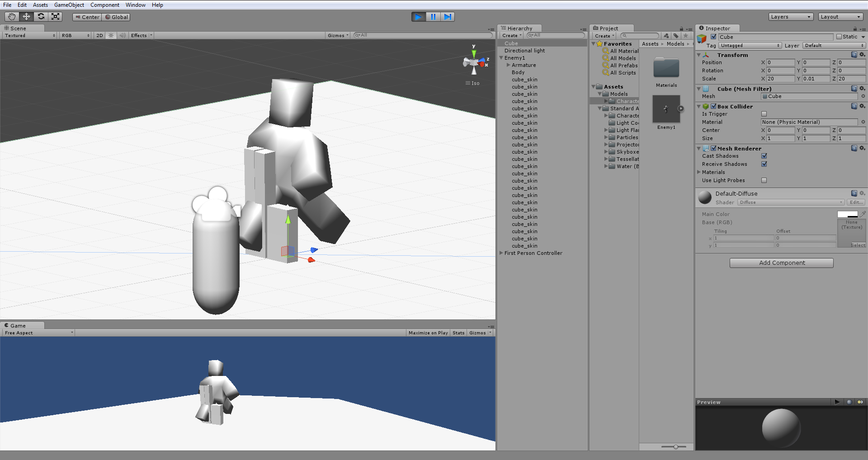Click the Cube GameObject icon in Inspector
868x460 pixels.
click(702, 39)
